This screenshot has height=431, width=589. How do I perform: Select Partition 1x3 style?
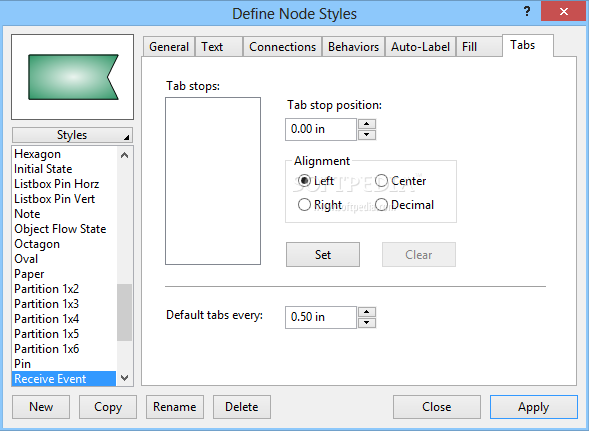tap(64, 304)
